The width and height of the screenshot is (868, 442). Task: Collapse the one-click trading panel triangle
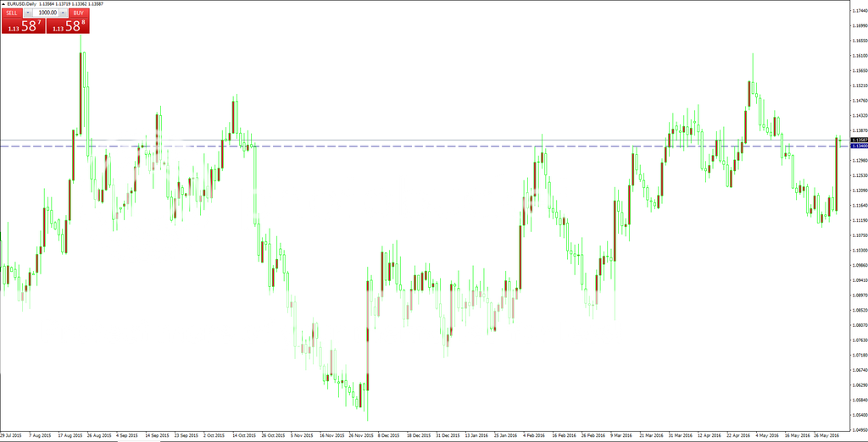pos(3,4)
